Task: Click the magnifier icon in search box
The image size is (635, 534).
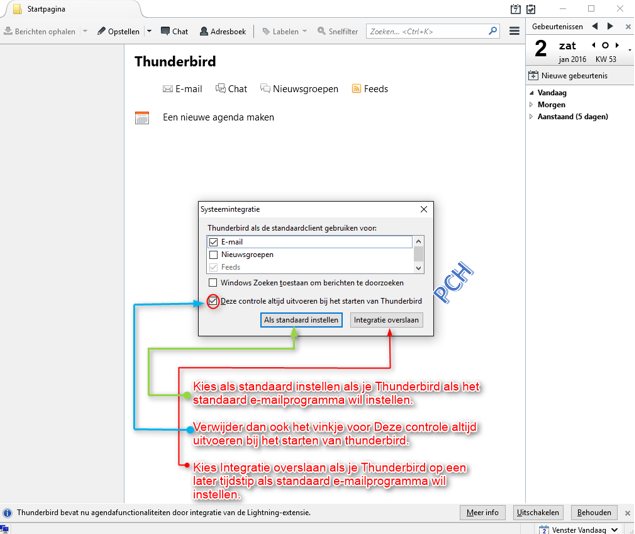Action: coord(492,31)
